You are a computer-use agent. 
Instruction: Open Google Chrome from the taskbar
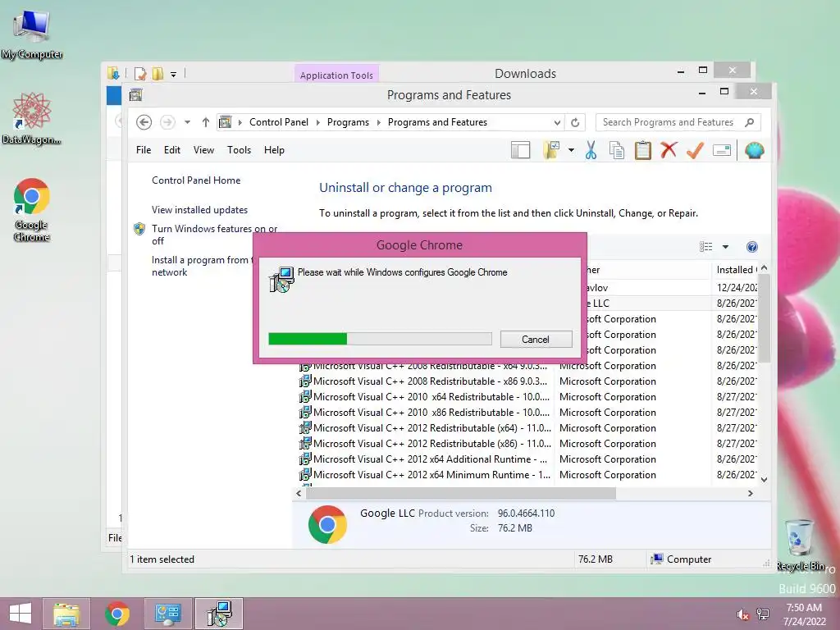[117, 614]
